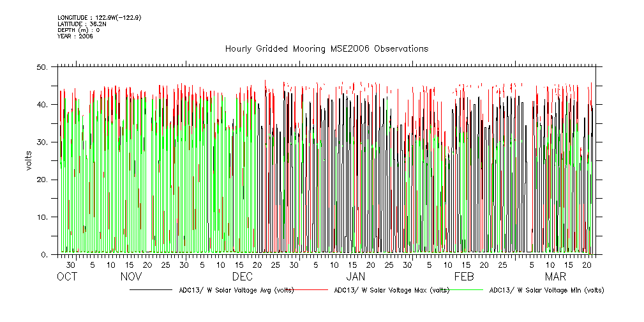644x322 pixels.
Task: Select the LONGITUDE header text line
Action: [99, 18]
